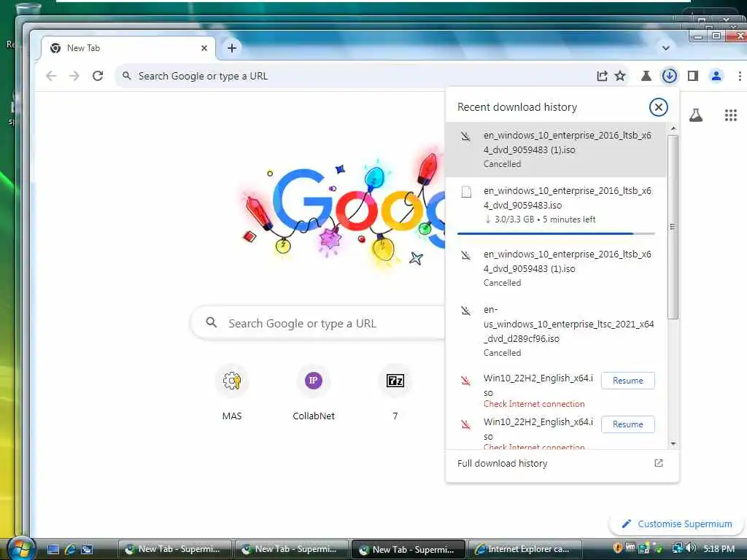This screenshot has width=747, height=560.
Task: Click the Google doodle logo
Action: click(x=342, y=208)
